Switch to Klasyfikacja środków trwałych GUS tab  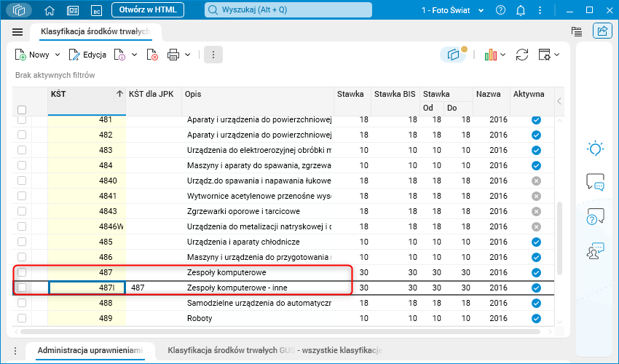tap(275, 351)
